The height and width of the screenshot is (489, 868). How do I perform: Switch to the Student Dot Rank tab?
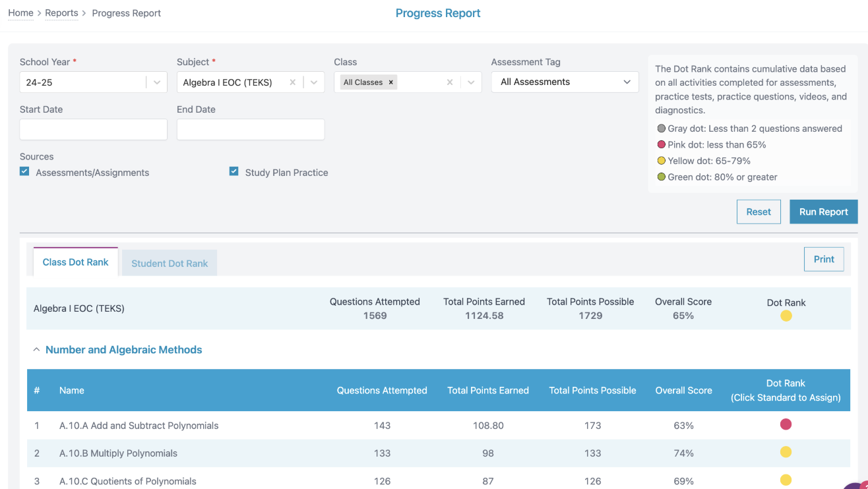[x=170, y=263]
